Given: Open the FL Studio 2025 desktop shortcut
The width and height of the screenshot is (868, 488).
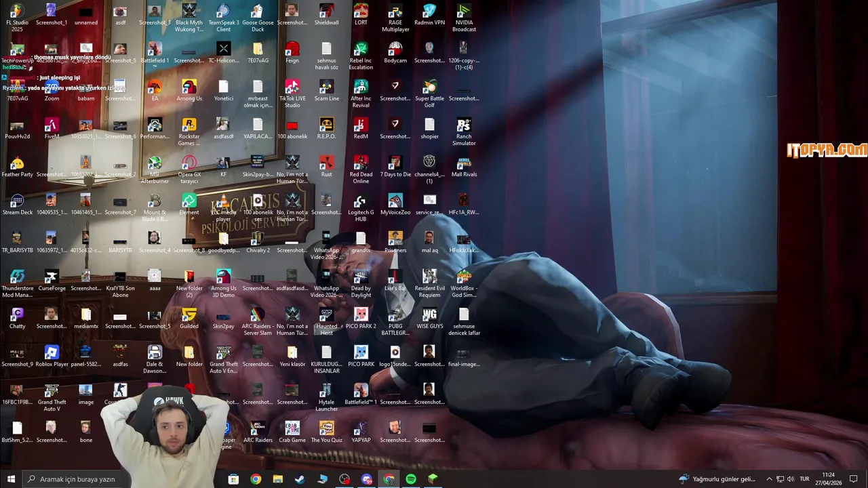Looking at the screenshot, I should [x=17, y=18].
